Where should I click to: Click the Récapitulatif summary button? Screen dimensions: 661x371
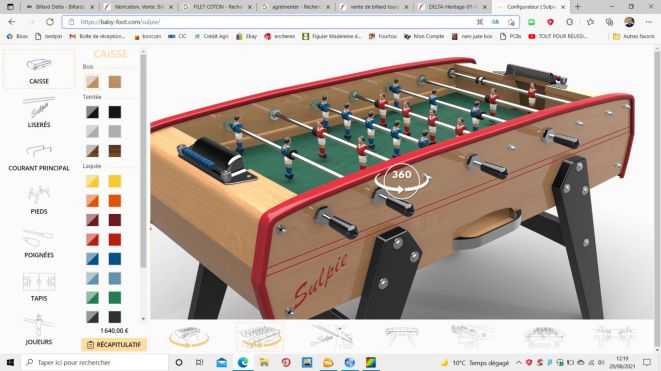pyautogui.click(x=114, y=344)
